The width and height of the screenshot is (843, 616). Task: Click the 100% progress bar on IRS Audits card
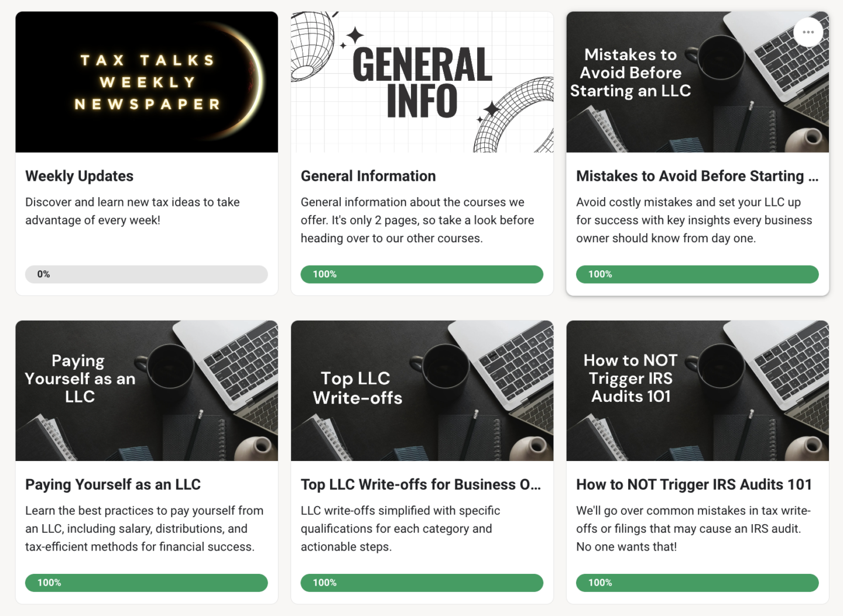point(697,583)
